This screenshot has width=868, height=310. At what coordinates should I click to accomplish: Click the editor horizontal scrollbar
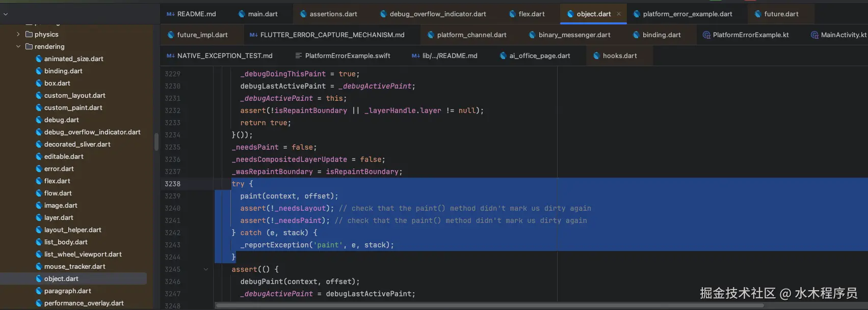(x=489, y=305)
